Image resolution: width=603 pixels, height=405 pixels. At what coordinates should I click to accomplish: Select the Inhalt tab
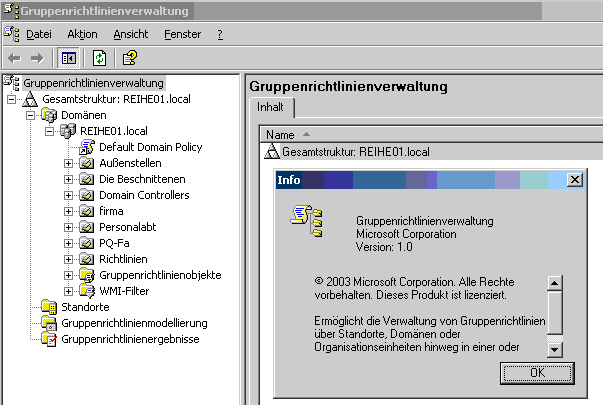click(x=270, y=107)
